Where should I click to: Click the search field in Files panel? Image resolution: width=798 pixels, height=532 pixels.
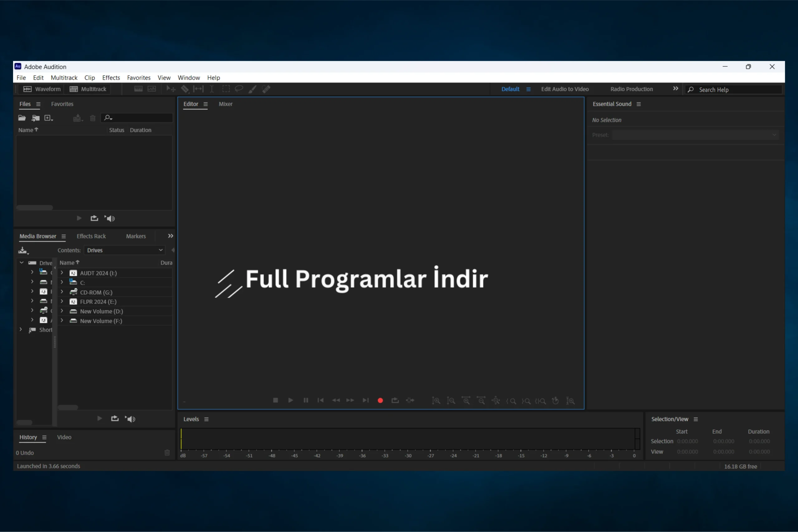[x=137, y=118]
